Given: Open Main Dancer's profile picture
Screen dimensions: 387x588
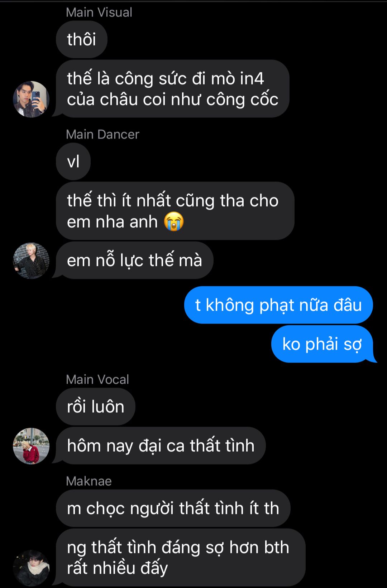Looking at the screenshot, I should (x=31, y=261).
